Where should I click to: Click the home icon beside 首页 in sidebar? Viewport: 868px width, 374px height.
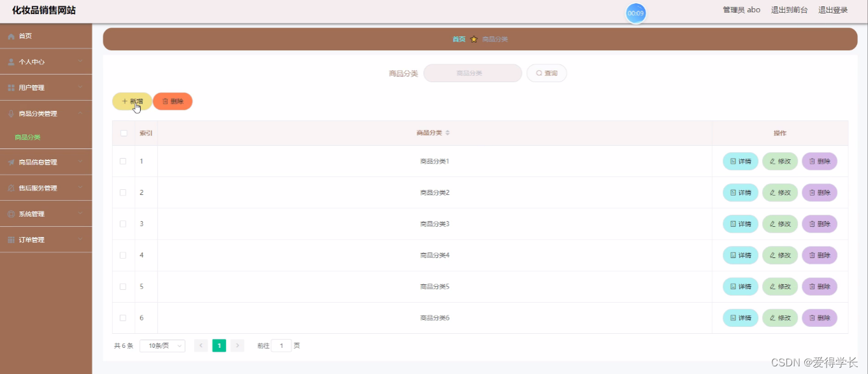click(x=11, y=36)
